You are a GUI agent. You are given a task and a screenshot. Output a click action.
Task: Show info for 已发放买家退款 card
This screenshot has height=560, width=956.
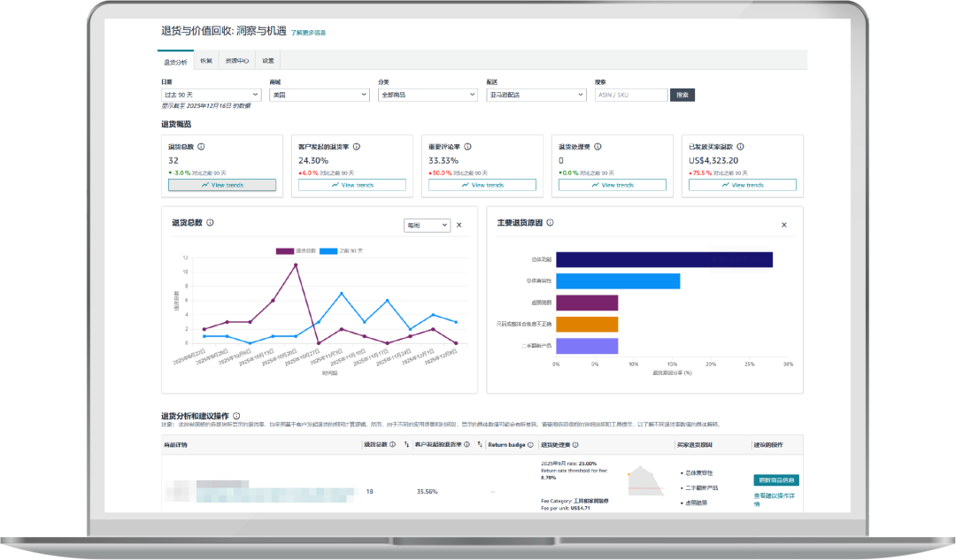[x=740, y=147]
